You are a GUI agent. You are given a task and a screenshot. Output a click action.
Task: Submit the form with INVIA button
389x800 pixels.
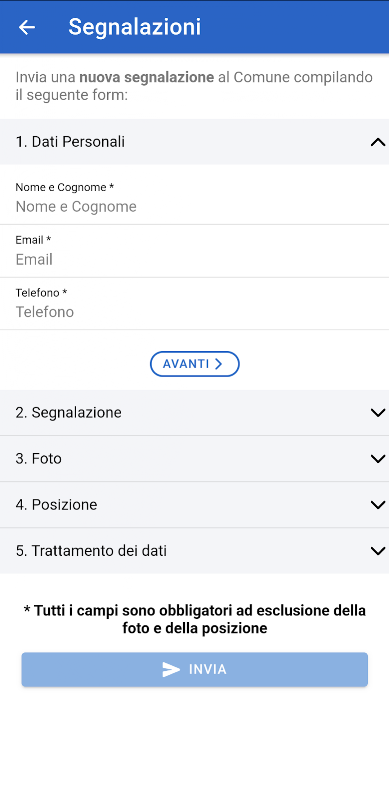click(x=194, y=669)
